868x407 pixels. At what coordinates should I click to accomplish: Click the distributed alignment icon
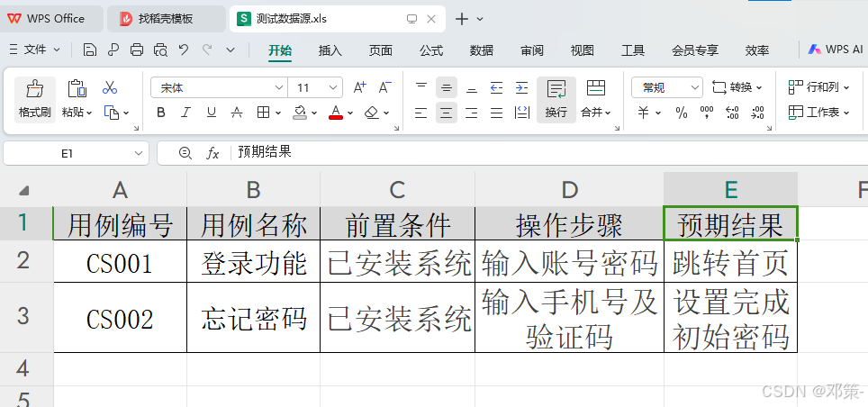(x=522, y=113)
